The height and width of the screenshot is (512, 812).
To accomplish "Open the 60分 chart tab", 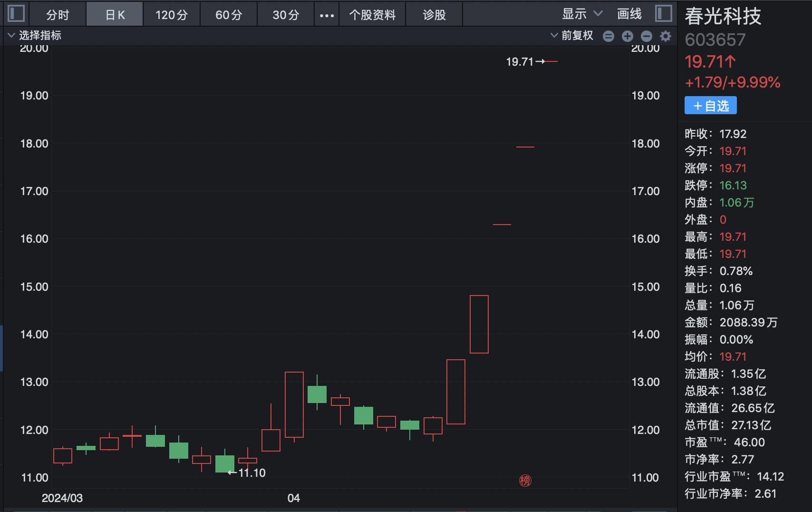I will click(x=229, y=15).
